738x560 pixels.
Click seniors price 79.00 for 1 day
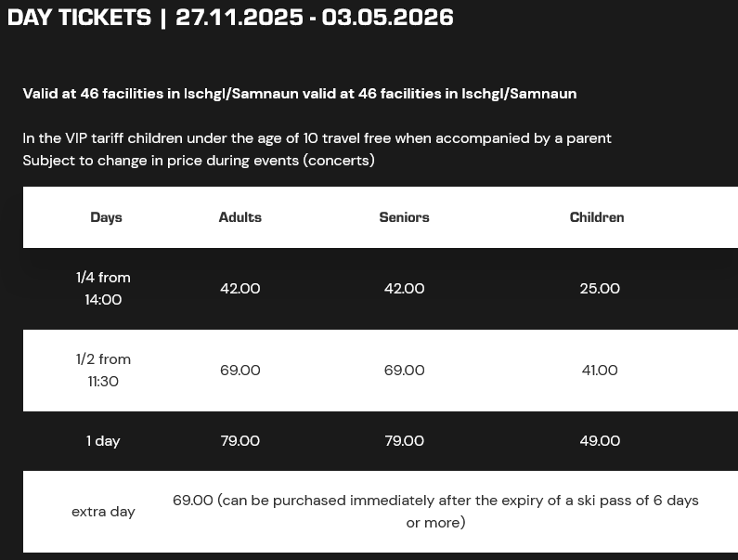(x=404, y=441)
